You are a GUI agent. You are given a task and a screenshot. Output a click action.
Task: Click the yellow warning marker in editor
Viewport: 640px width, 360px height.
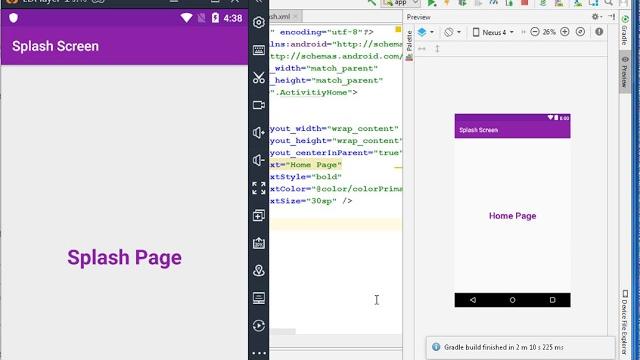(x=398, y=29)
